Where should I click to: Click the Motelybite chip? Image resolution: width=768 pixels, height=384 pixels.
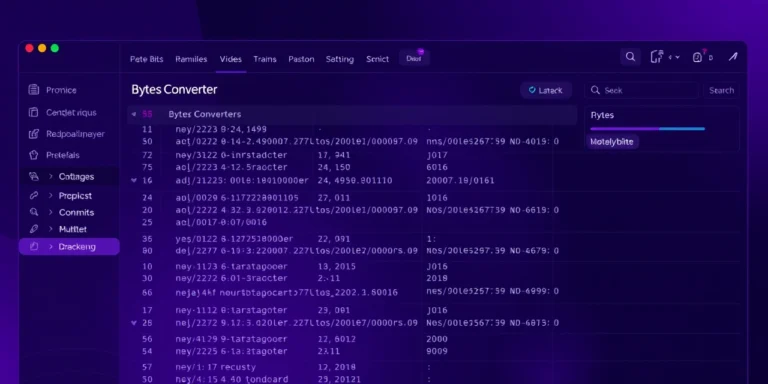pyautogui.click(x=612, y=142)
